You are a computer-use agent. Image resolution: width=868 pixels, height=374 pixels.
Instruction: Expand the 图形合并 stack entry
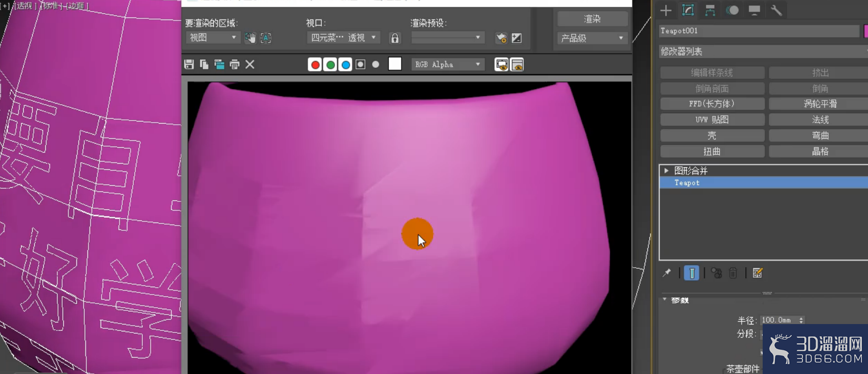tap(666, 170)
